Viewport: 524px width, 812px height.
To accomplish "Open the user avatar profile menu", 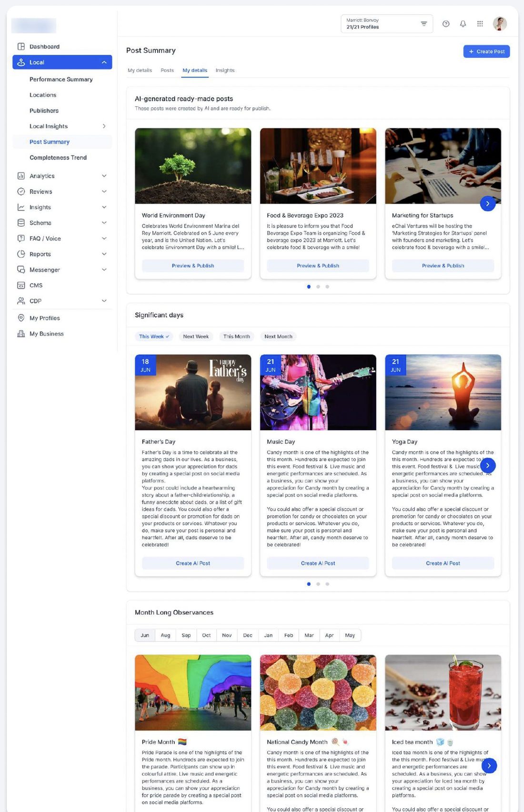I will click(500, 24).
